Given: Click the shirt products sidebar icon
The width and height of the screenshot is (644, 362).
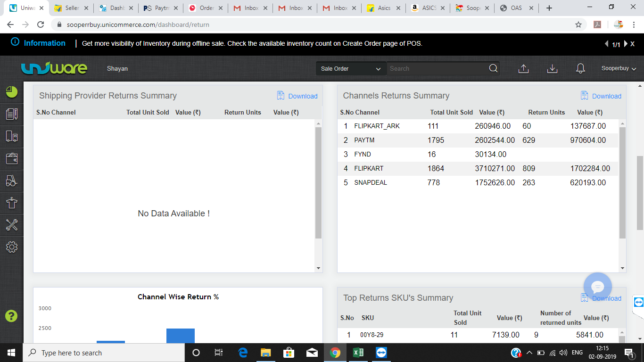Looking at the screenshot, I should pyautogui.click(x=12, y=203).
